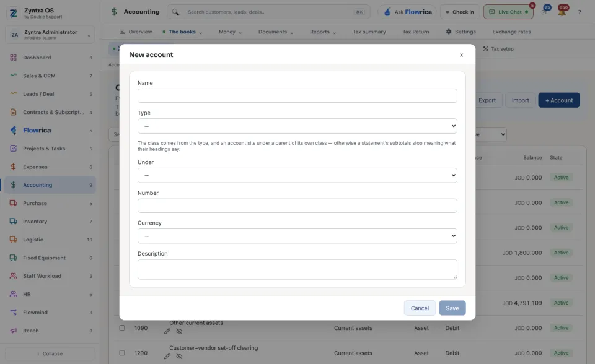Open the filter dropdown behind the dialog
Image resolution: width=595 pixels, height=364 pixels.
[491, 134]
